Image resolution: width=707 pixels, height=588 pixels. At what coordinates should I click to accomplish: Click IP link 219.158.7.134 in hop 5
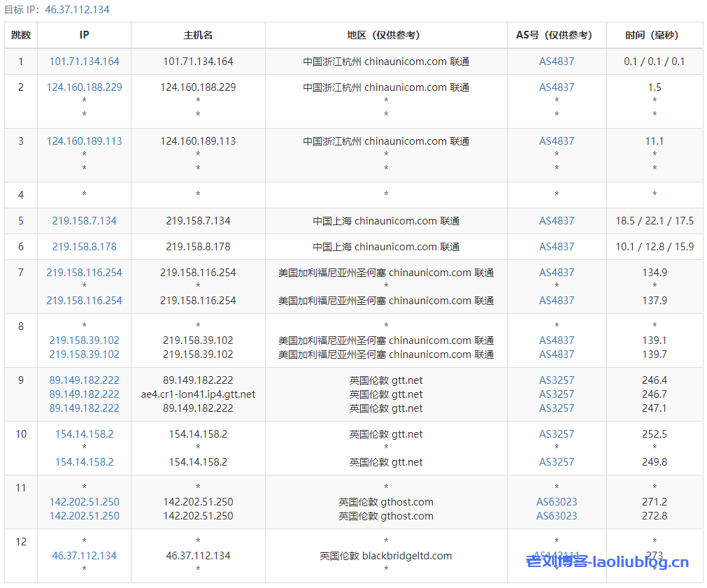tap(84, 221)
